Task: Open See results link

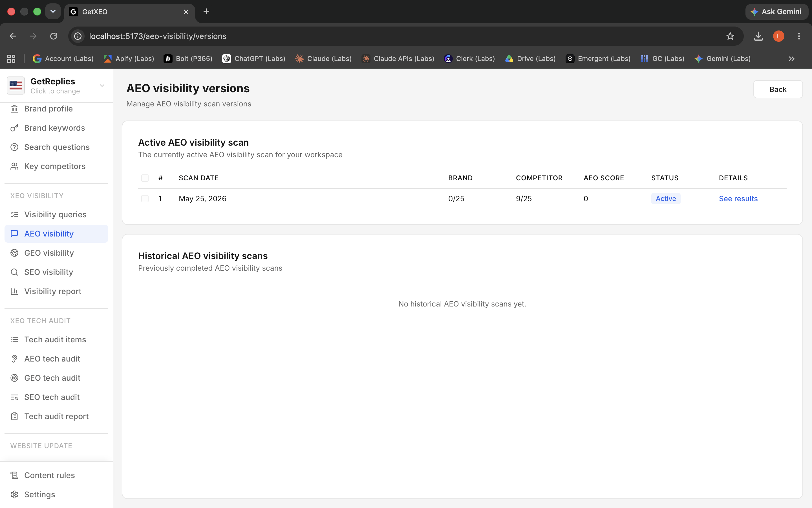Action: [x=738, y=199]
